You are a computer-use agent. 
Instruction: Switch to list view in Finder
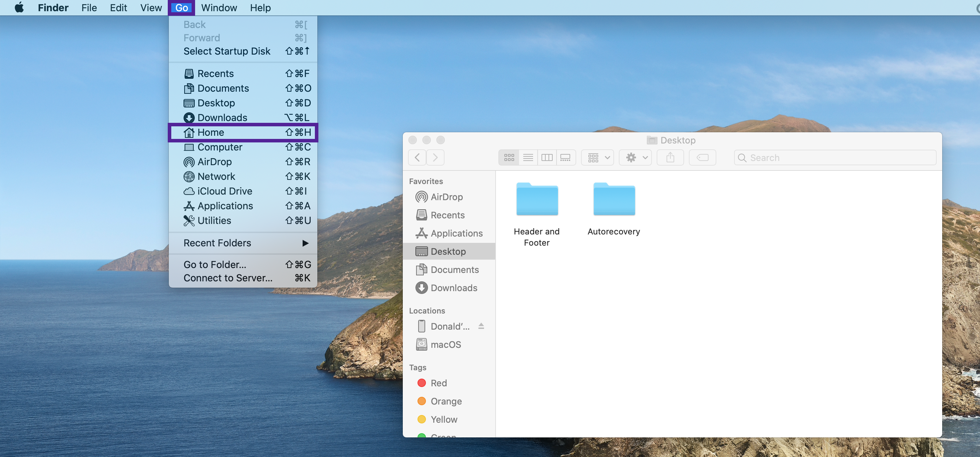[x=528, y=157]
